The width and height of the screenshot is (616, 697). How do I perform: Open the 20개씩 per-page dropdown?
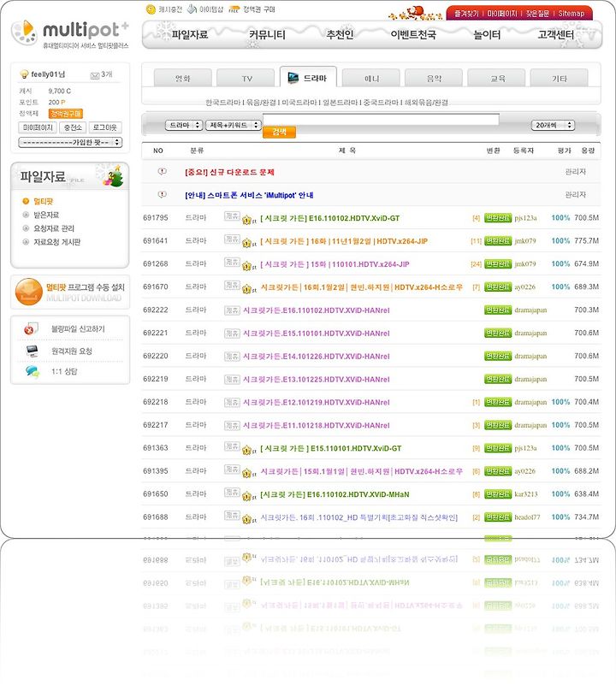pyautogui.click(x=553, y=126)
